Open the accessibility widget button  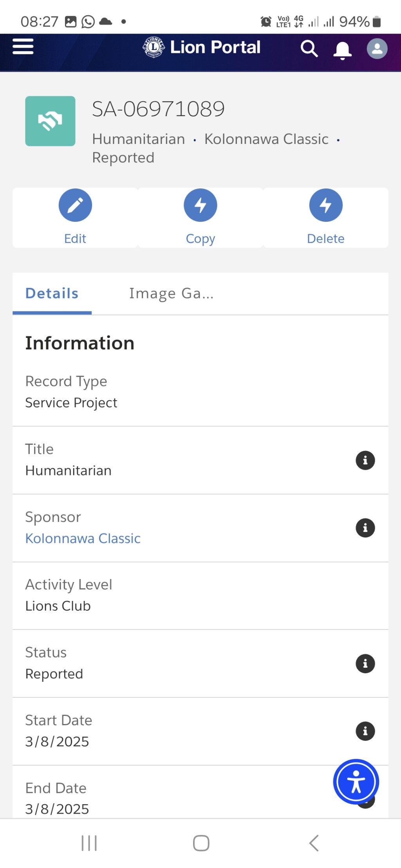pyautogui.click(x=356, y=782)
